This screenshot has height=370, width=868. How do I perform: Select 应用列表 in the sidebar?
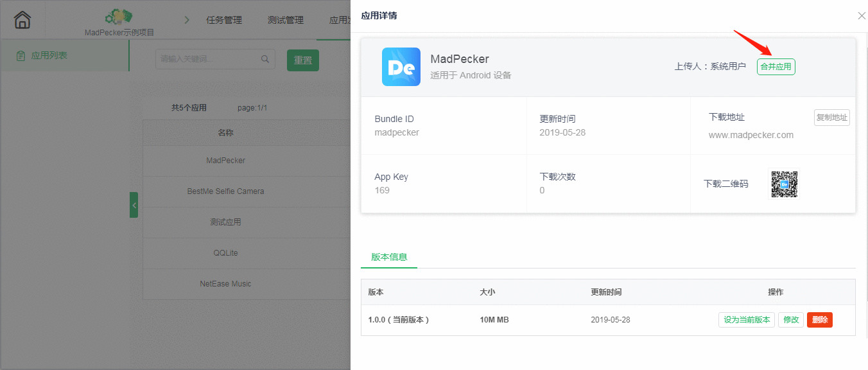click(64, 55)
